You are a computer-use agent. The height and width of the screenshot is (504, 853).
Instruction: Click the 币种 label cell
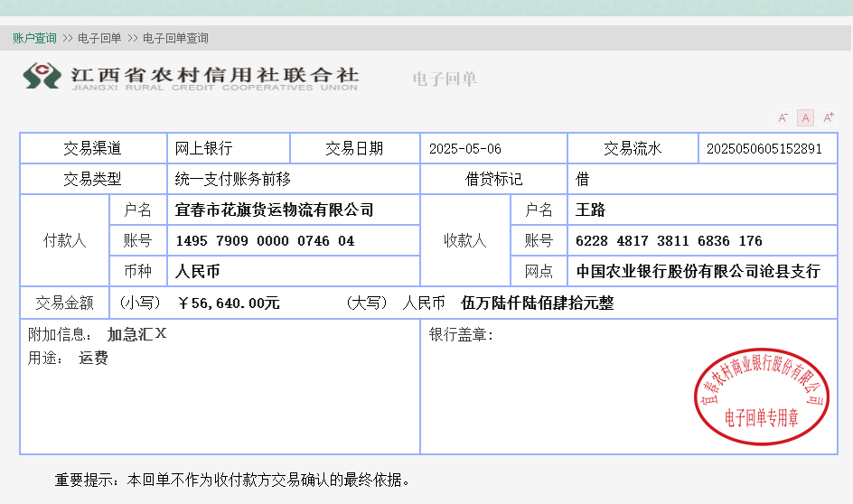coord(137,271)
